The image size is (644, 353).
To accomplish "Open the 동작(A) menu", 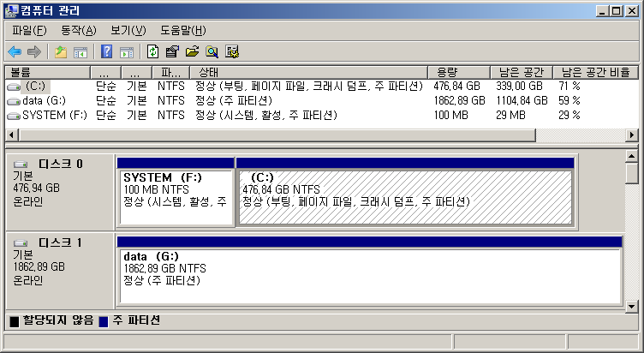I will pos(79,30).
